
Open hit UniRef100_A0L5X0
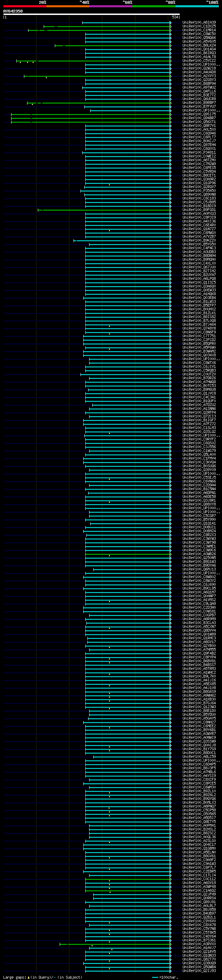click(x=199, y=129)
